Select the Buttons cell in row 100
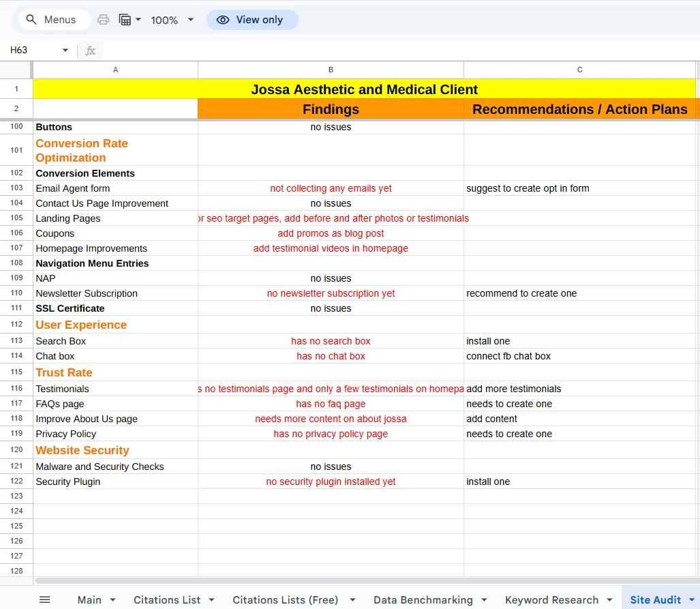The width and height of the screenshot is (700, 609). click(x=116, y=127)
